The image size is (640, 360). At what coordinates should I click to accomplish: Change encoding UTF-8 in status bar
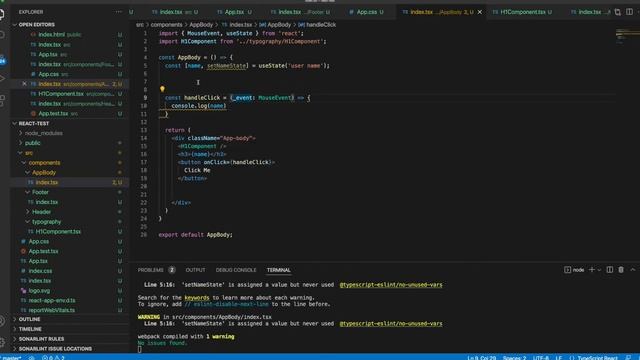541,358
